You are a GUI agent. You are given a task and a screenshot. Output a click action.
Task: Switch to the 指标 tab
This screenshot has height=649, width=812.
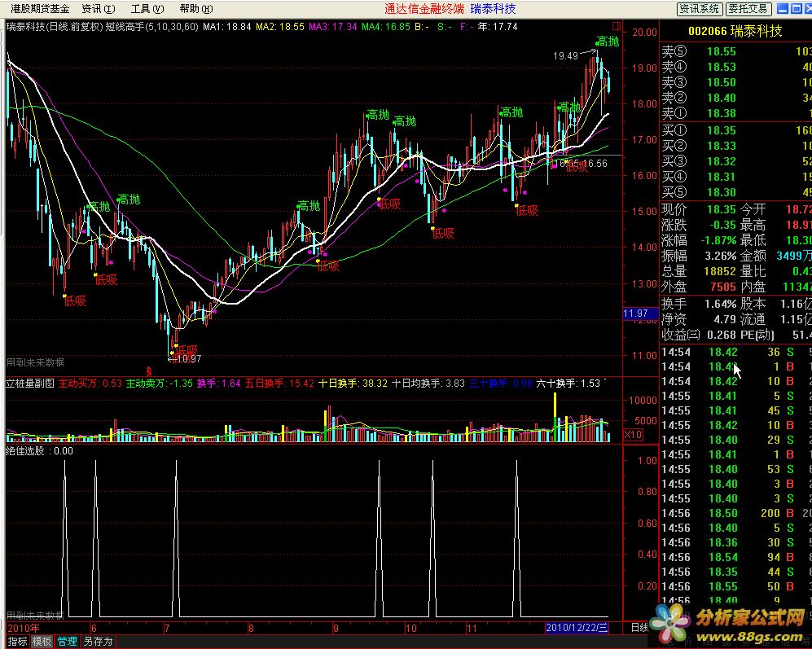[x=18, y=642]
